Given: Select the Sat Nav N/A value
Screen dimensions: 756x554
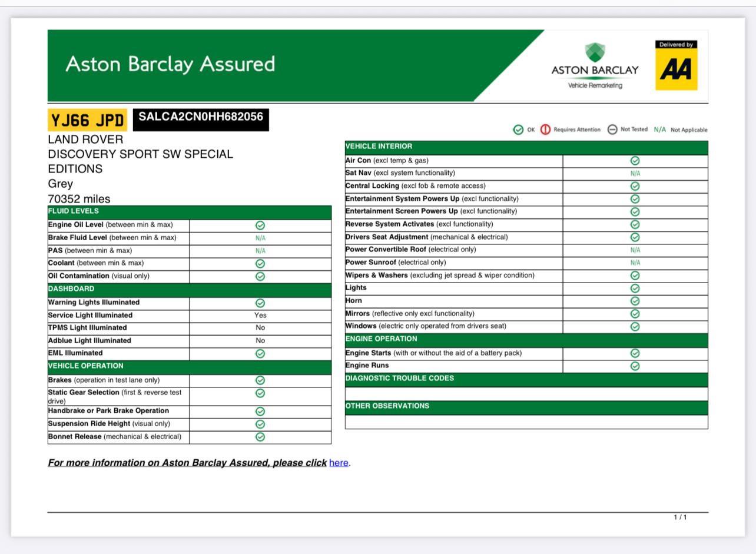Looking at the screenshot, I should pyautogui.click(x=635, y=174).
